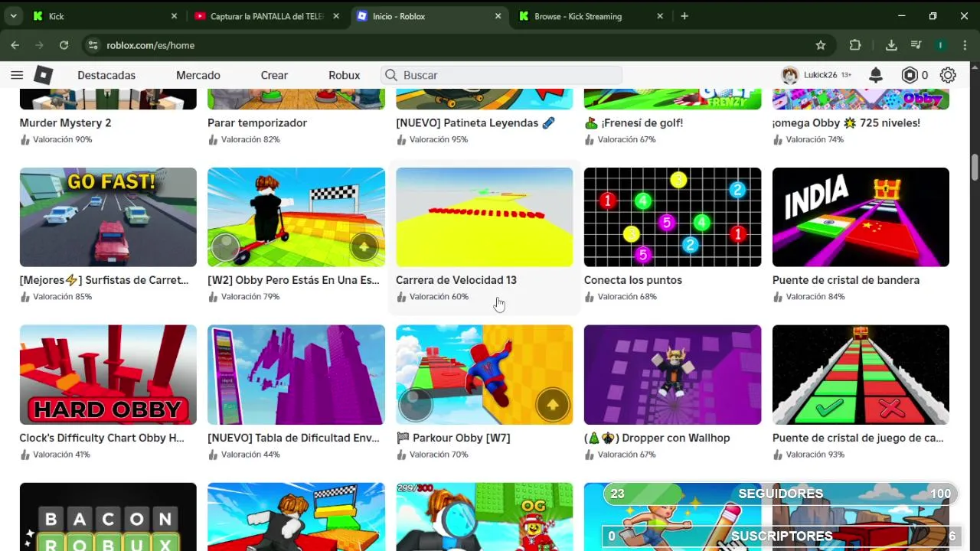Open the browser extensions puzzle icon
Viewport: 980px width, 551px height.
[855, 45]
